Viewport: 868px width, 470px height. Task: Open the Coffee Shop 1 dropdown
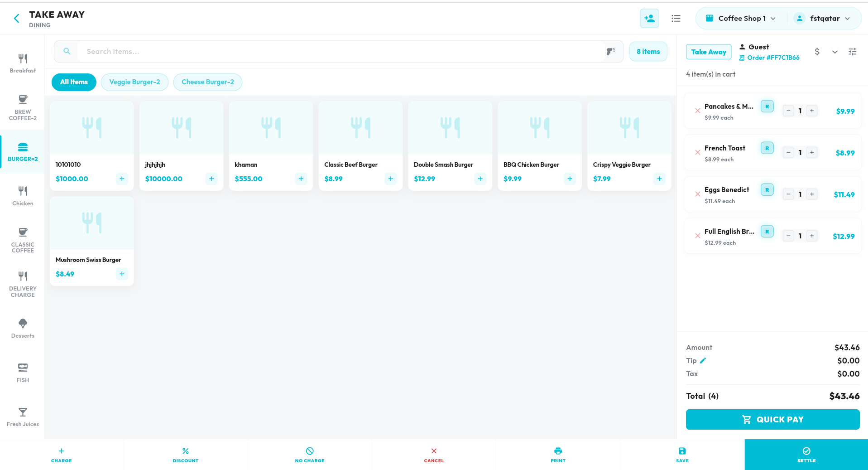(741, 19)
